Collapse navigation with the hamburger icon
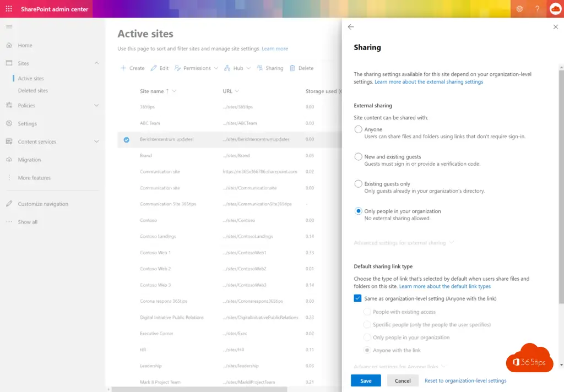Screen dimensions: 564x392 pyautogui.click(x=9, y=27)
